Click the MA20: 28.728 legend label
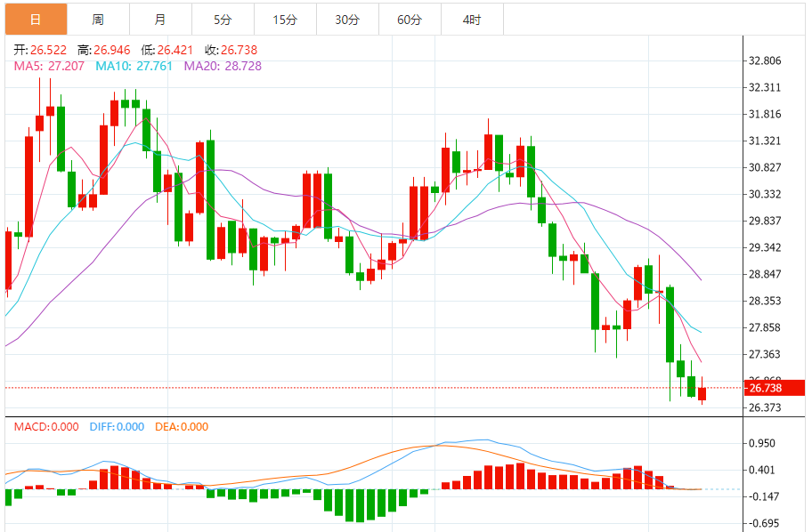Screen dimensions: 812x532 point(223,66)
